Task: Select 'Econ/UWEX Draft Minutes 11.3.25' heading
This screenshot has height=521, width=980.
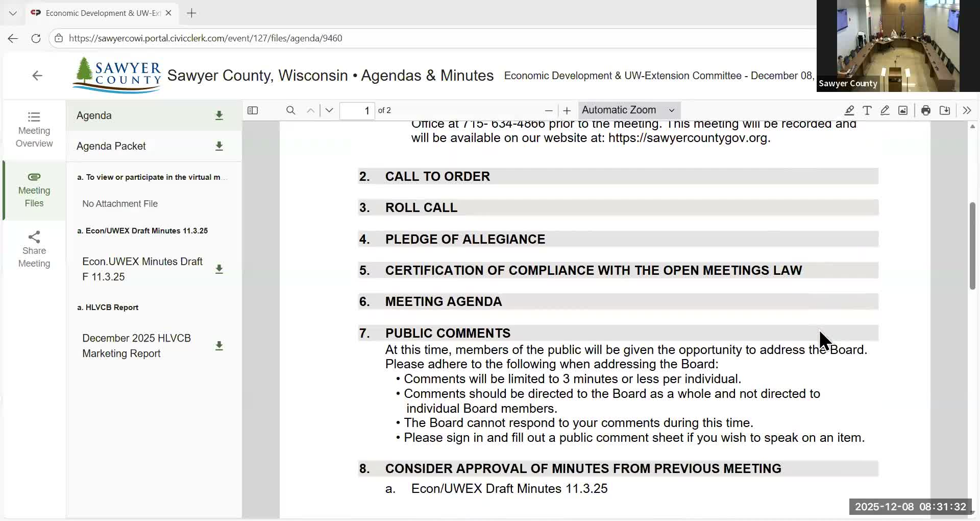Action: [x=142, y=231]
